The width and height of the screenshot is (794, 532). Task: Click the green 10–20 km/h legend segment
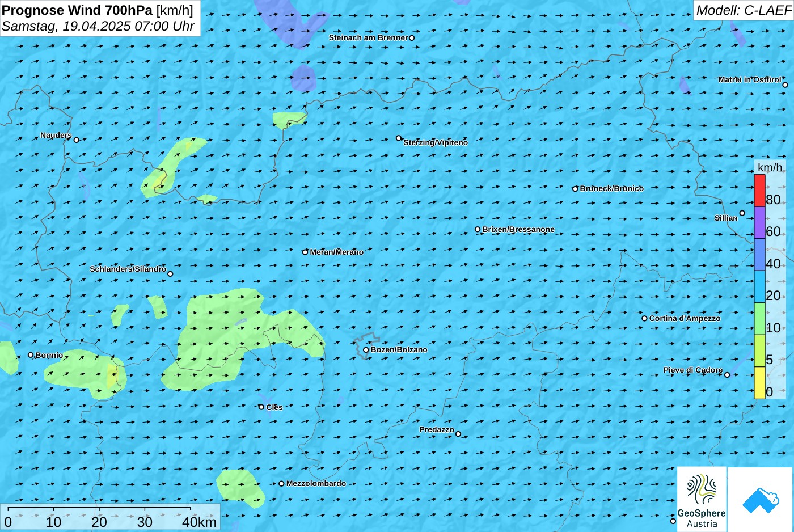pyautogui.click(x=759, y=319)
